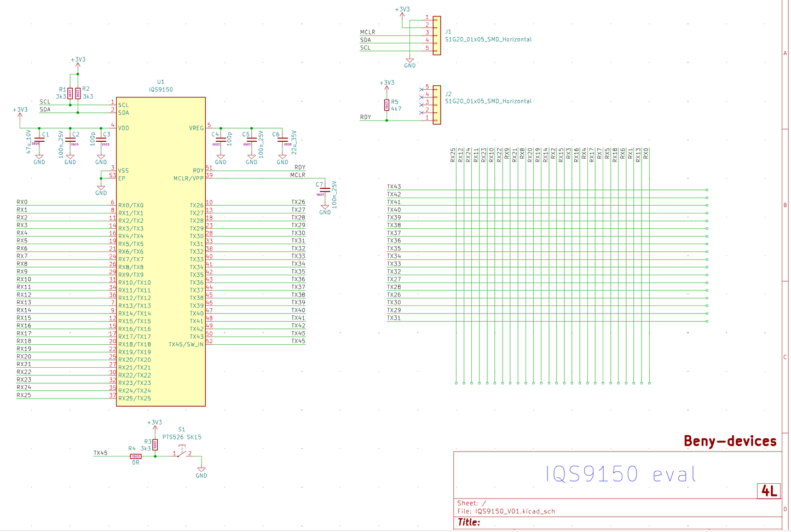The width and height of the screenshot is (791, 532).
Task: Select connector J1 symbol body
Action: (x=436, y=36)
